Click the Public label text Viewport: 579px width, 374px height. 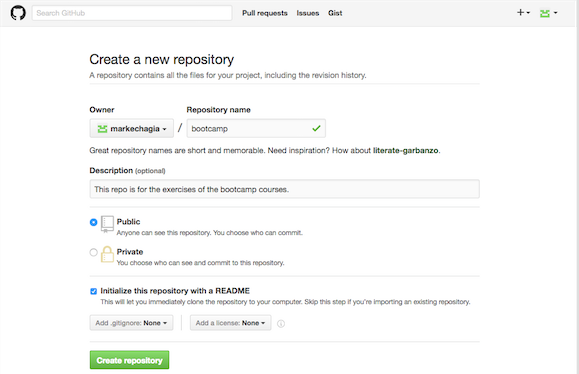click(x=129, y=222)
